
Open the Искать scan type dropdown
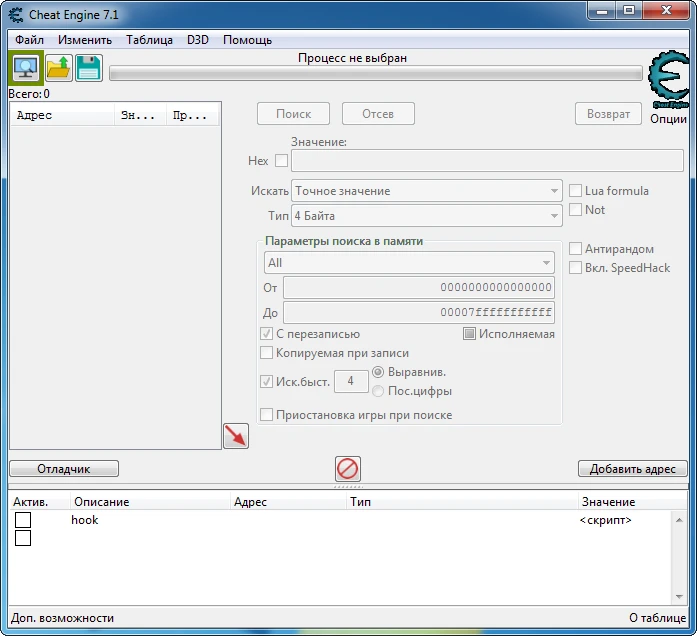click(427, 191)
